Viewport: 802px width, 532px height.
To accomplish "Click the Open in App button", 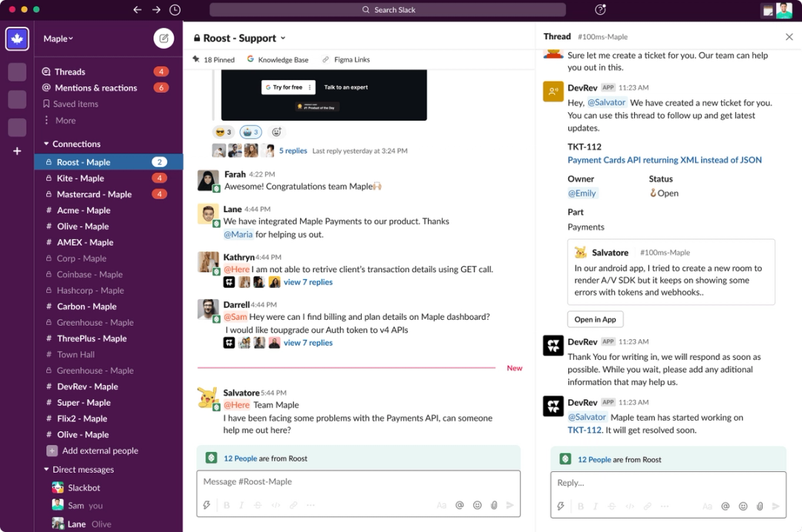I will coord(595,319).
